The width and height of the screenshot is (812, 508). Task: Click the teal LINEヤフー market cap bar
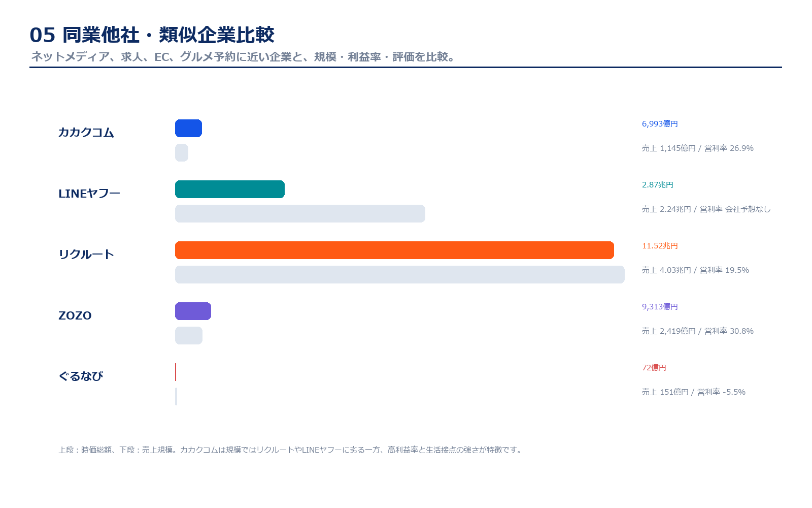point(230,189)
